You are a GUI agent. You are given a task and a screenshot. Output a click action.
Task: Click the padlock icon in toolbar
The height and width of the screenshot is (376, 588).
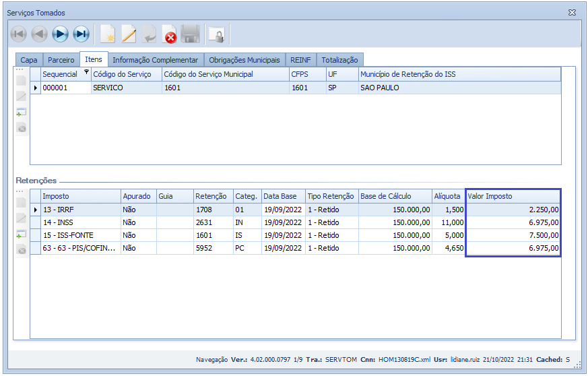(216, 34)
